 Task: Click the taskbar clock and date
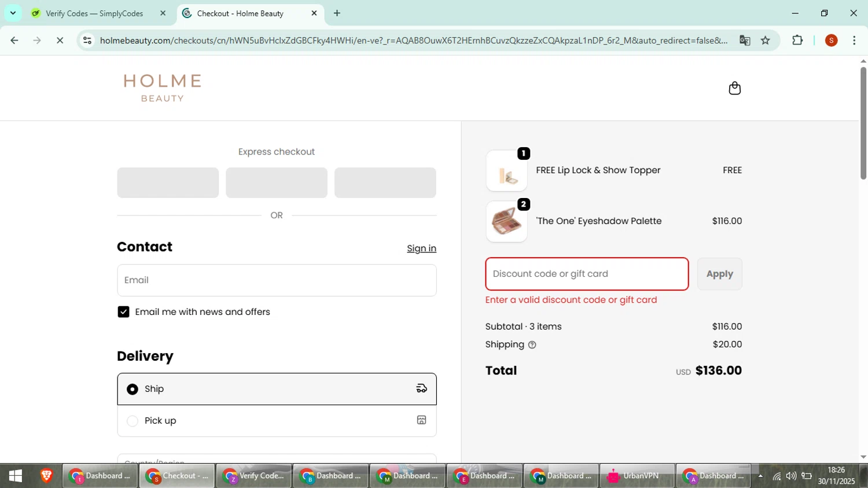click(x=836, y=476)
